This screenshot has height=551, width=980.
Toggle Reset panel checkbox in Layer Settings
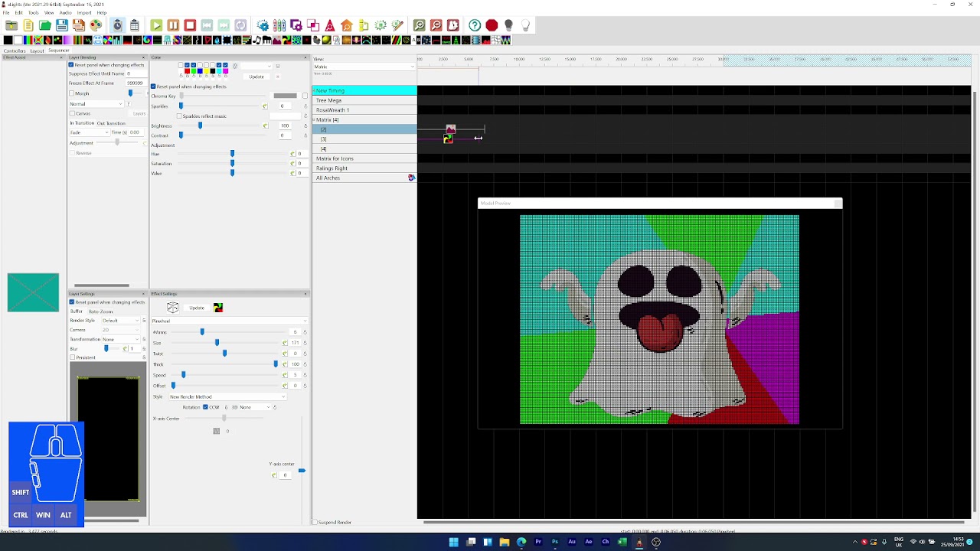click(x=72, y=302)
